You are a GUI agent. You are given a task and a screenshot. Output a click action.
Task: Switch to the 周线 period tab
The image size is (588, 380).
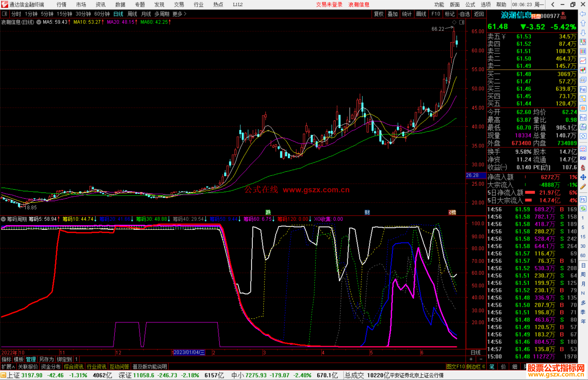(x=132, y=14)
